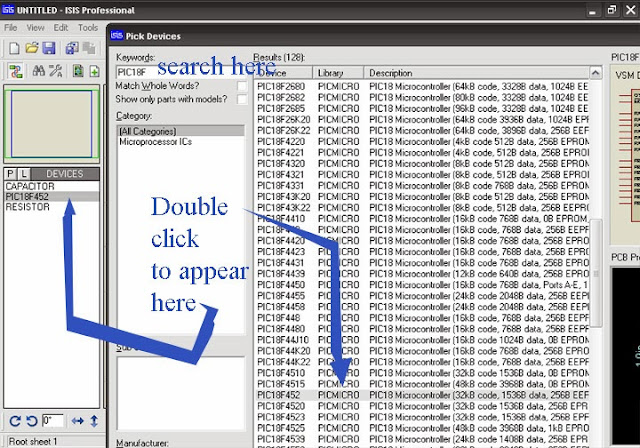Select PIC18F4450 in results

422,285
